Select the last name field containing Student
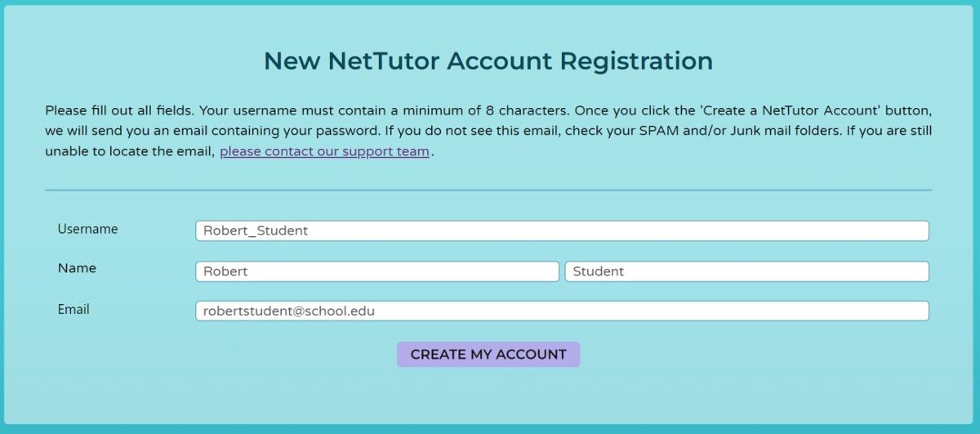This screenshot has width=980, height=434. pyautogui.click(x=746, y=271)
